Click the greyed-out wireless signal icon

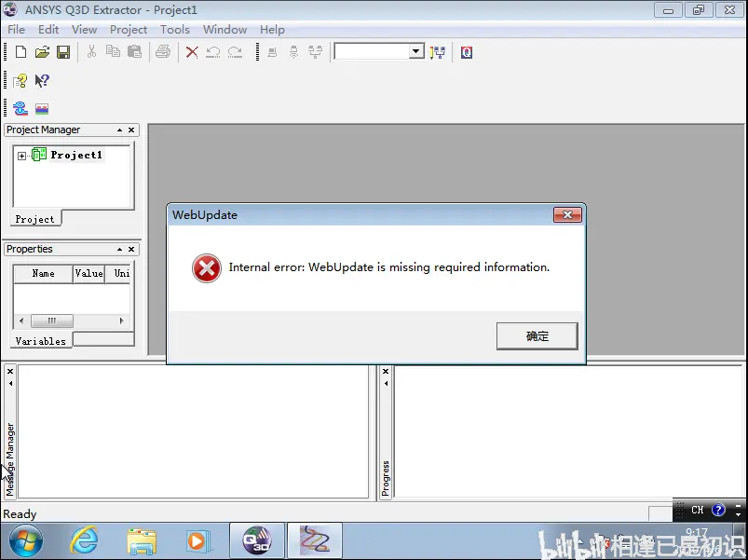tap(293, 52)
